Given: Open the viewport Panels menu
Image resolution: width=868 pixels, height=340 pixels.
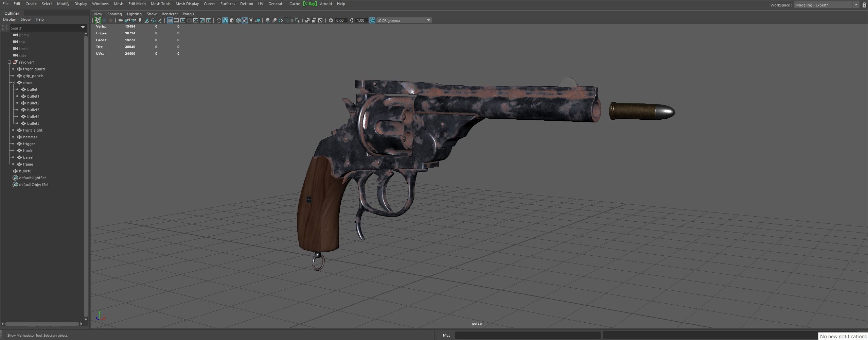Looking at the screenshot, I should [x=188, y=14].
